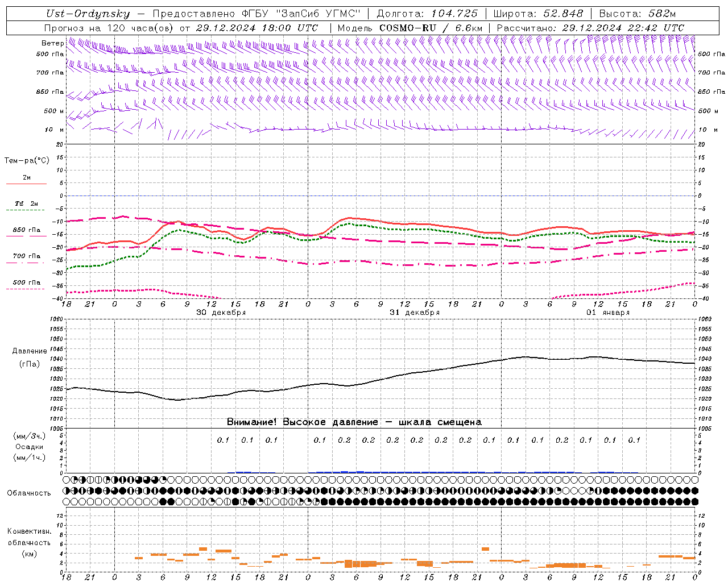Click the 'Высота: 582м' header value

point(638,14)
